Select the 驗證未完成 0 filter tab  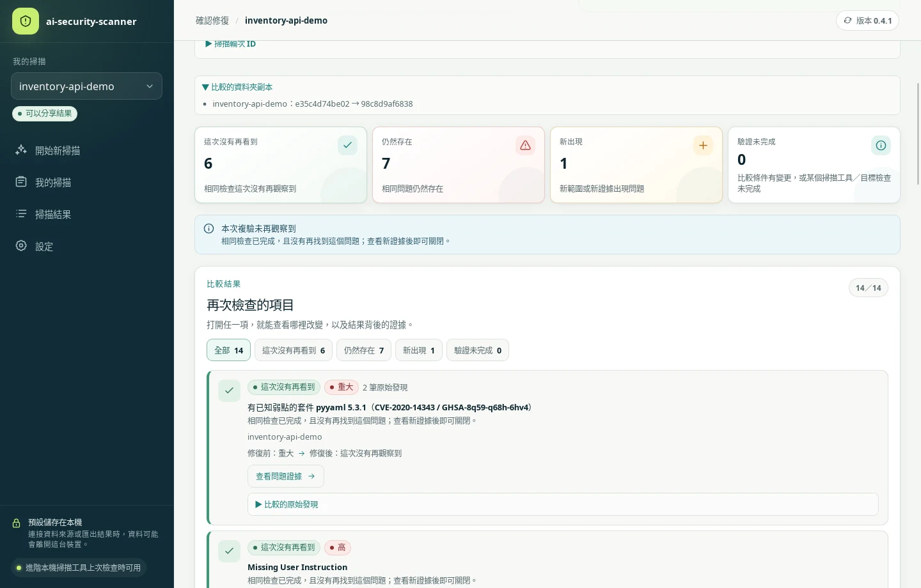[x=478, y=350]
